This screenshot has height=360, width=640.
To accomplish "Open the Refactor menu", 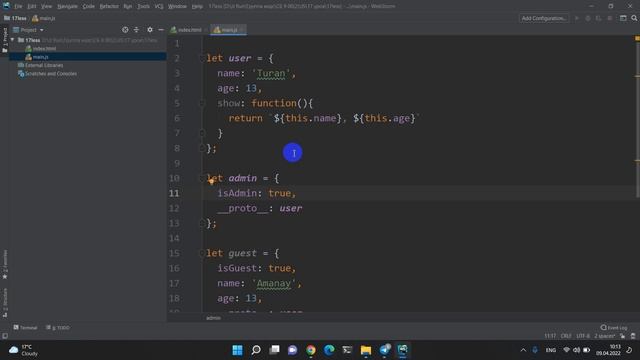I will [x=109, y=6].
